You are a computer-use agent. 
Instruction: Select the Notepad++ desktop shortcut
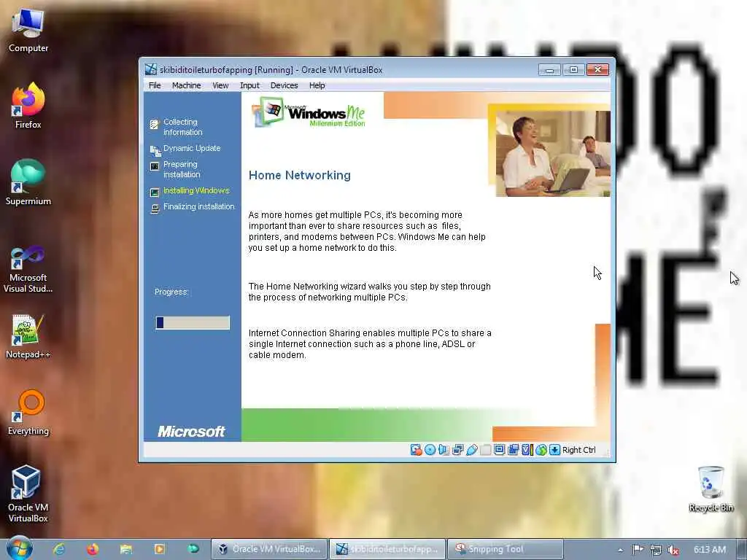click(28, 336)
